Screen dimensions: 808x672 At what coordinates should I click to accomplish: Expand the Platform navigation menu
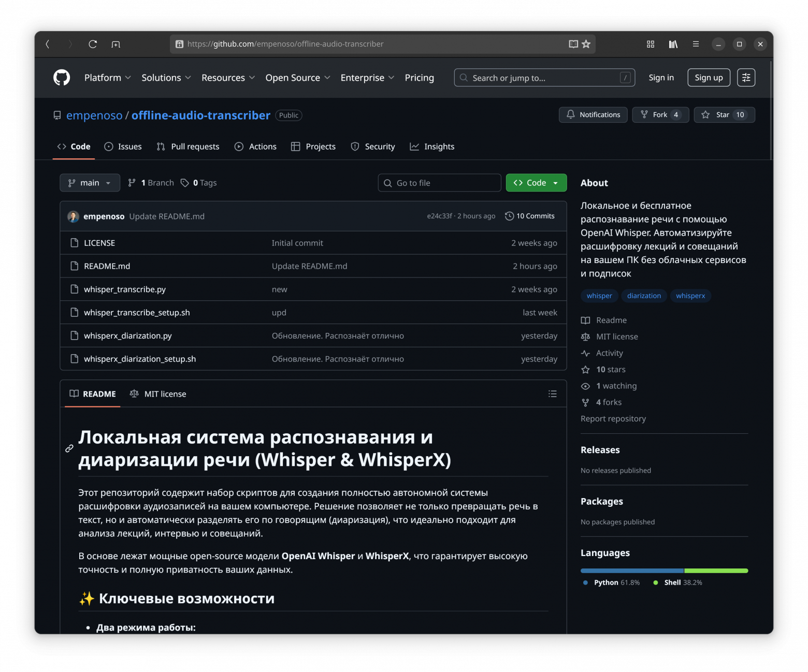point(107,78)
